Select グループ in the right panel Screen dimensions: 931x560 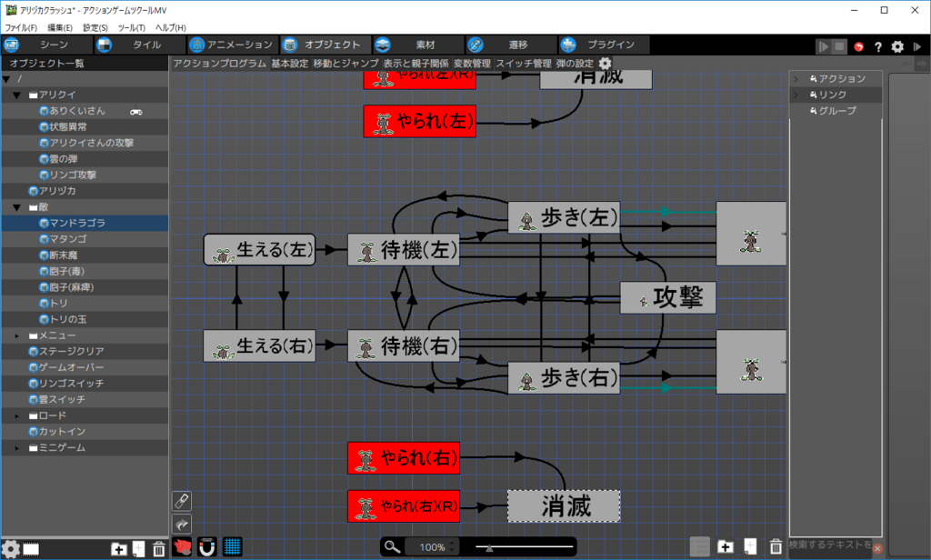pyautogui.click(x=837, y=111)
